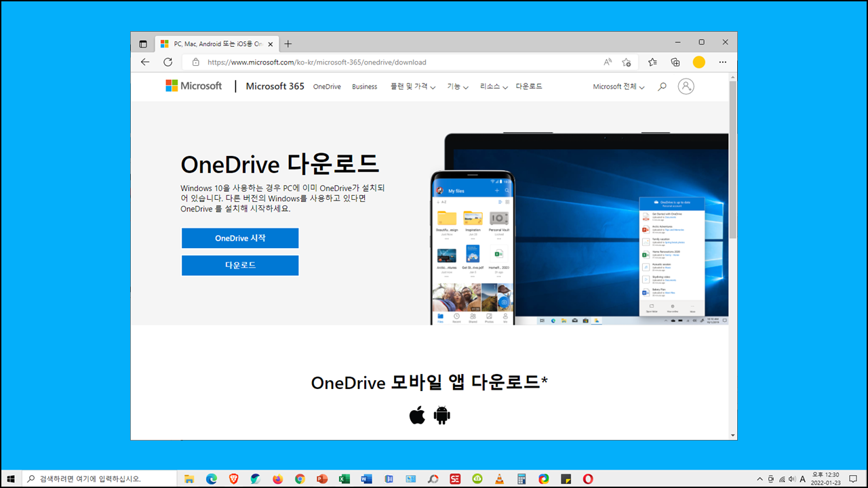Screen dimensions: 868x488
Task: Show hidden system tray icons chevron
Action: click(x=759, y=479)
